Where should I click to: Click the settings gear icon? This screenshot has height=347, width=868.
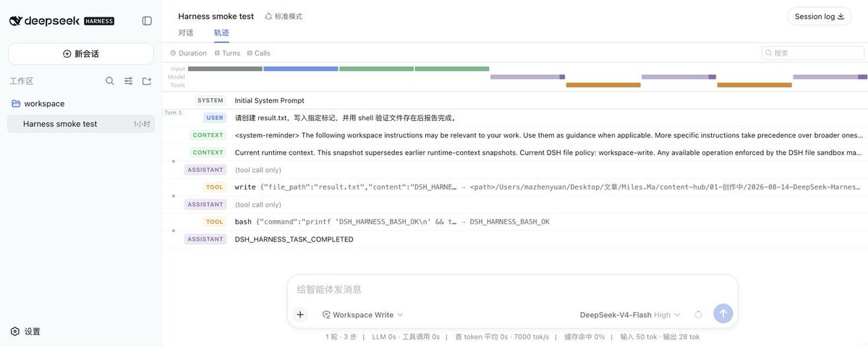[x=15, y=331]
